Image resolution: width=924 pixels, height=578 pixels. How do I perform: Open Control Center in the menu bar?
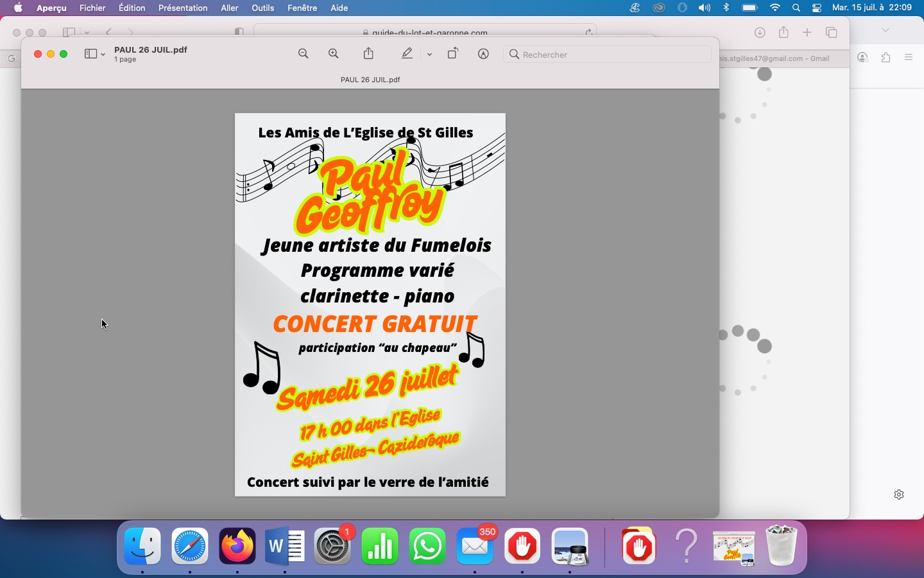[817, 8]
